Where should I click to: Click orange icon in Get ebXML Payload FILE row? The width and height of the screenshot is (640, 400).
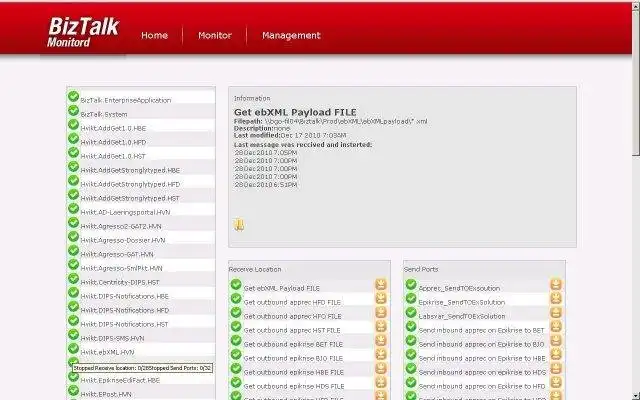pos(381,284)
